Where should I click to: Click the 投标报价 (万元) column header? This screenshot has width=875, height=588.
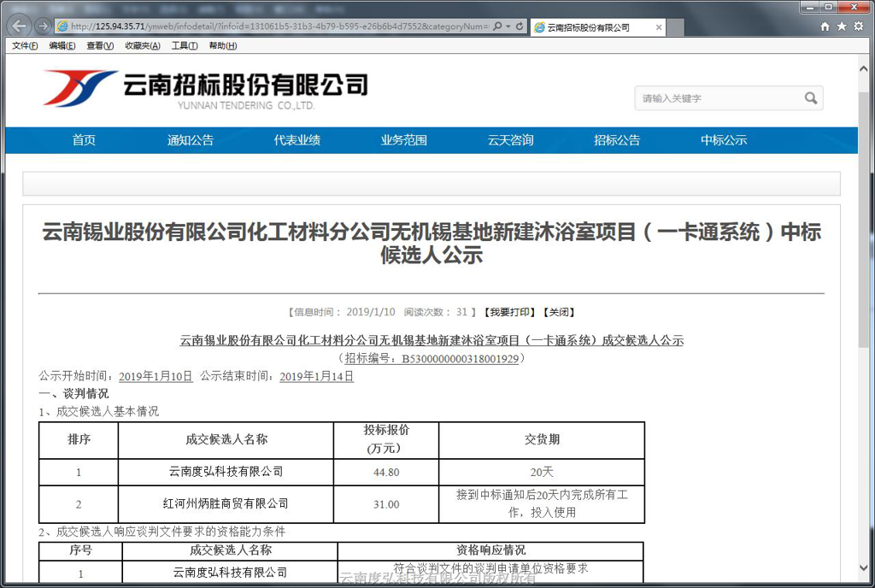click(386, 439)
